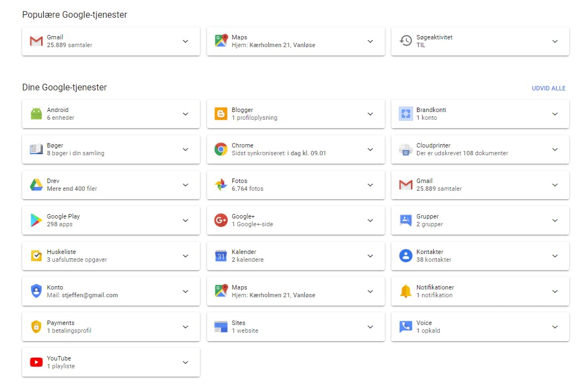This screenshot has height=386, width=588.
Task: Expand the Gmail card in Populære Google-tjenester
Action: [185, 41]
